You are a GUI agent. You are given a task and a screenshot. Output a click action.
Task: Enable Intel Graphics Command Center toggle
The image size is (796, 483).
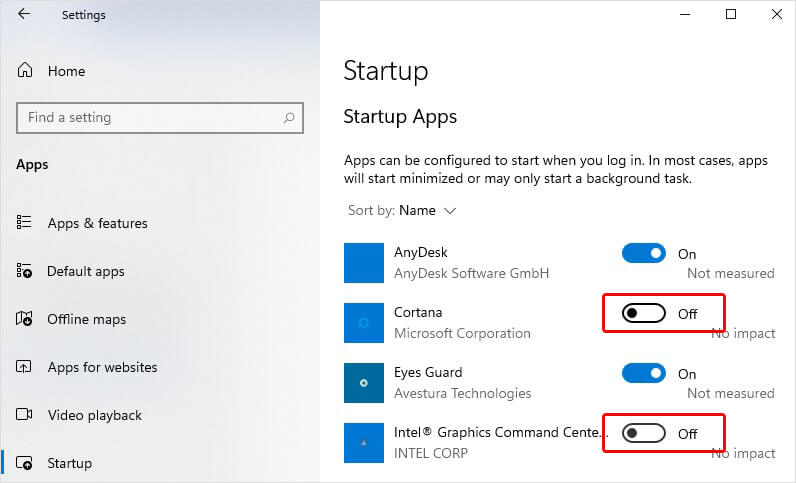644,433
